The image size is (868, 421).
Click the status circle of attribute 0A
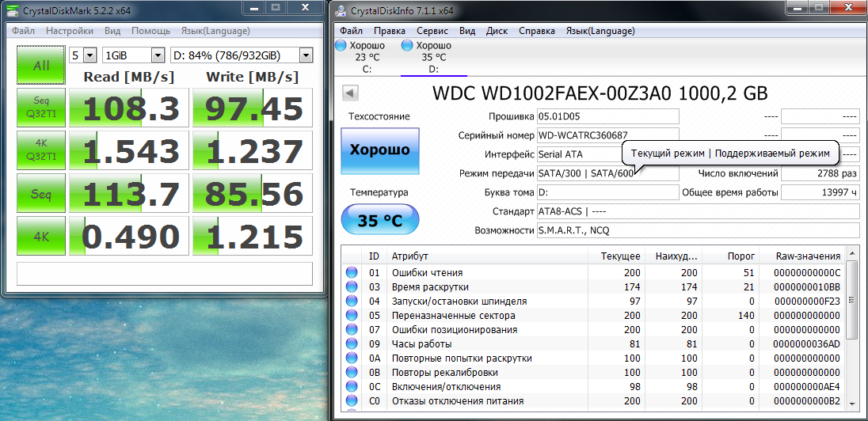pyautogui.click(x=352, y=358)
